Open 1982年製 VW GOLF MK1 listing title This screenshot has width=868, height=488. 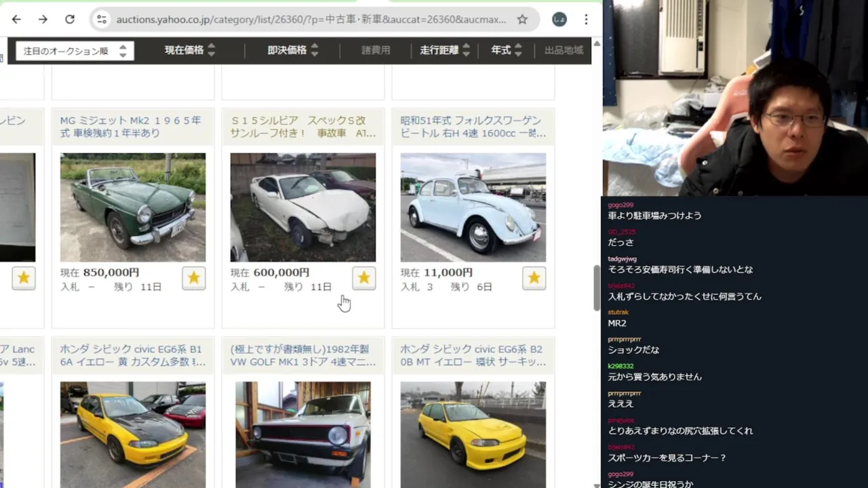[303, 356]
